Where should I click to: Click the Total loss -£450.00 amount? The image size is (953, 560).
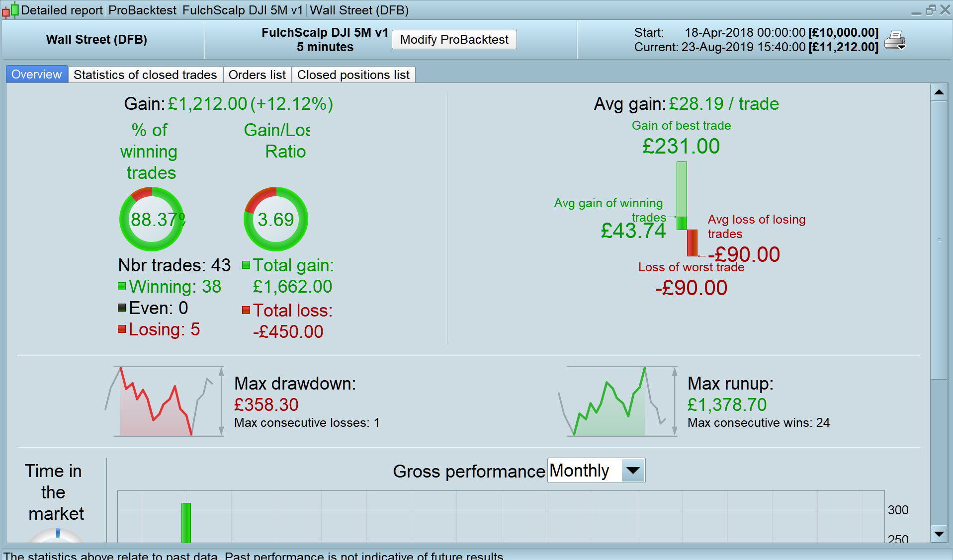[288, 331]
